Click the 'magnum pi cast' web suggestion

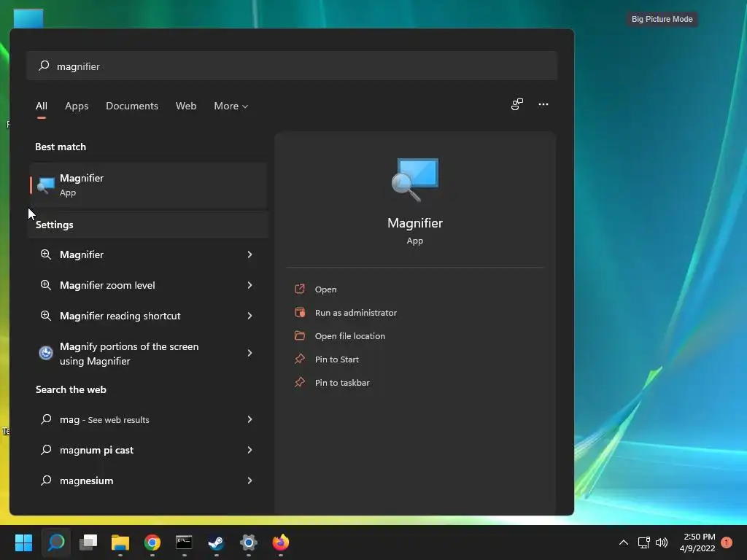[147, 450]
